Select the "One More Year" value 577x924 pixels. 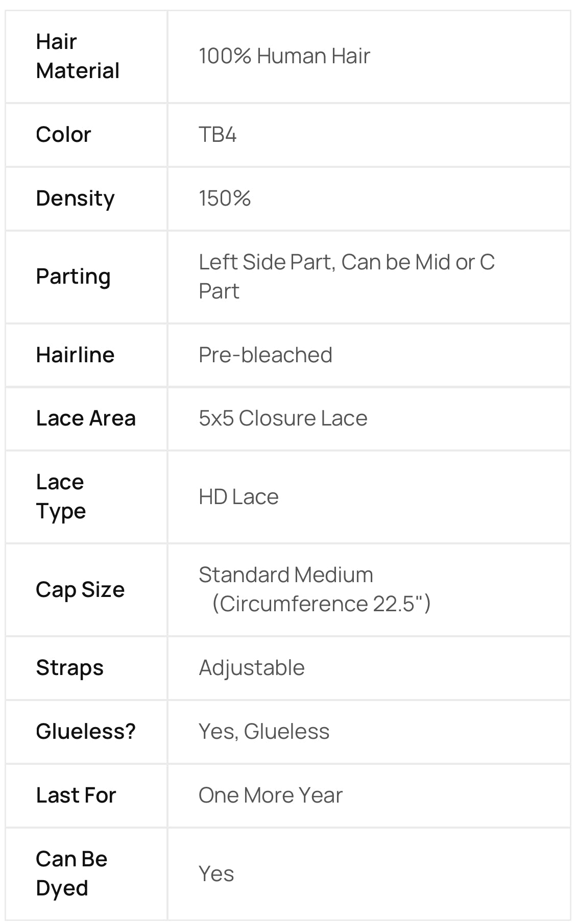click(270, 795)
